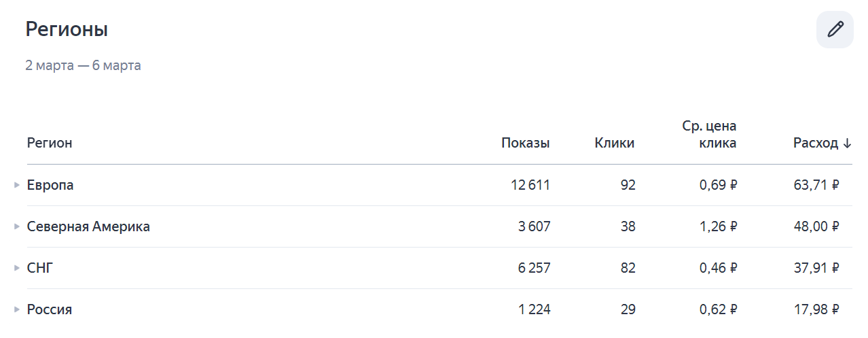Click the Регионы widget title
This screenshot has width=868, height=338.
(x=67, y=30)
